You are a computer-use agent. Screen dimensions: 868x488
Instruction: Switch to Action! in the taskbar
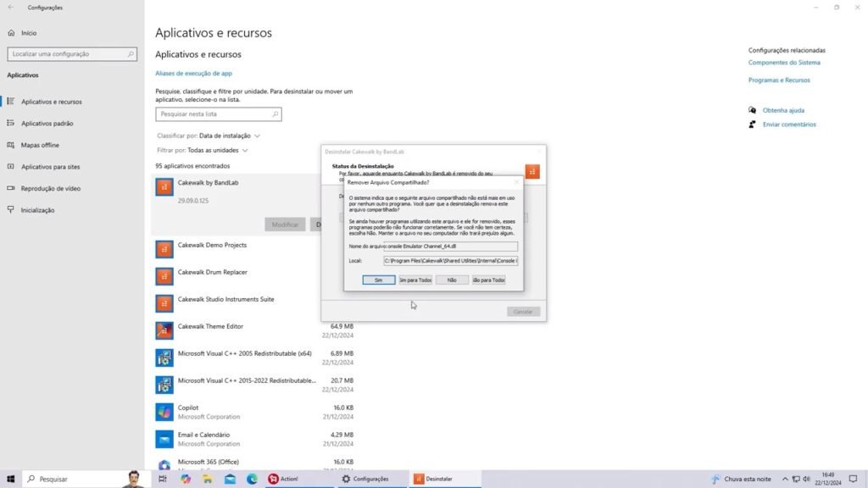click(299, 480)
